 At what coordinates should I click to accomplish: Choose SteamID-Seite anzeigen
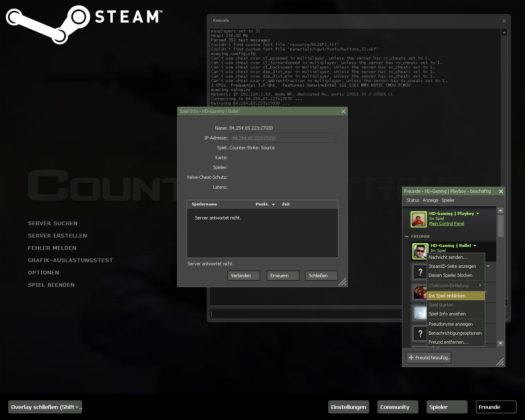[456, 266]
